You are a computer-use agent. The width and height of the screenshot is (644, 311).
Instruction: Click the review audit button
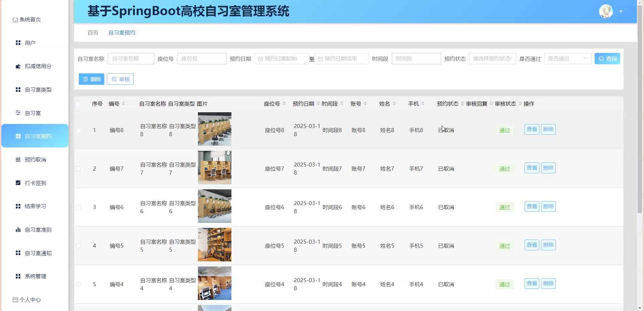(x=120, y=79)
